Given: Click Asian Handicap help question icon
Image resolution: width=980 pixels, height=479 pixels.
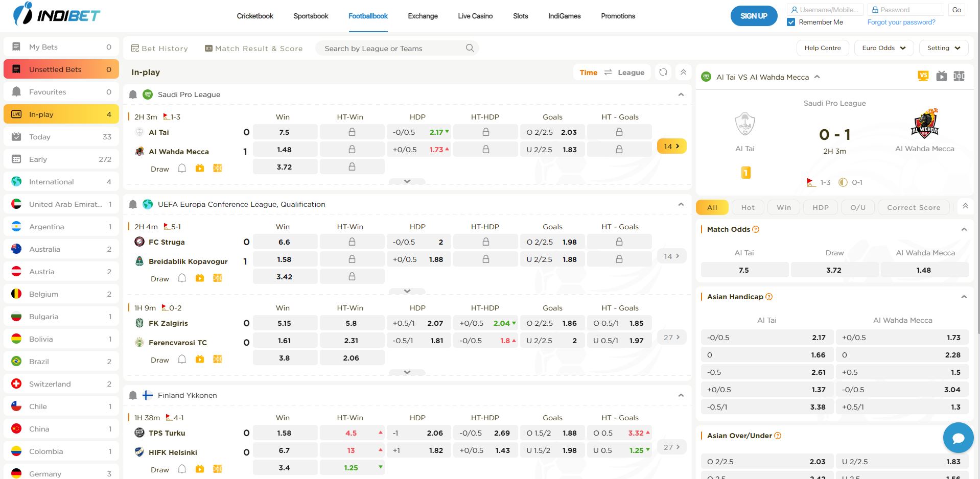Looking at the screenshot, I should click(769, 297).
